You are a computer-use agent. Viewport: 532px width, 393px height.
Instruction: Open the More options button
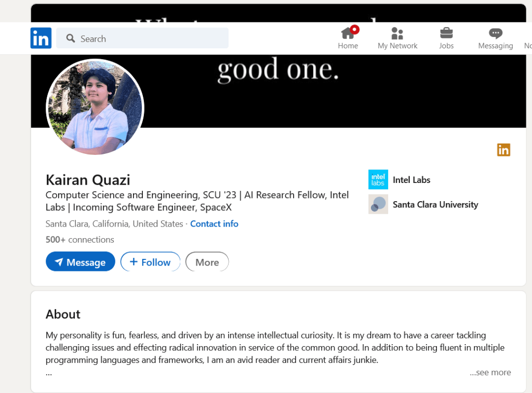tap(207, 261)
